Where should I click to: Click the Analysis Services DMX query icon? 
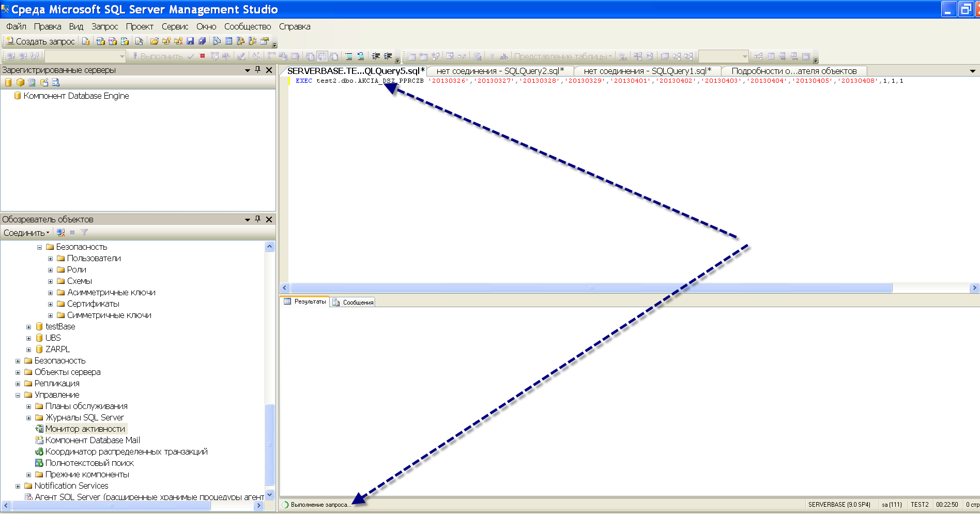coord(113,41)
